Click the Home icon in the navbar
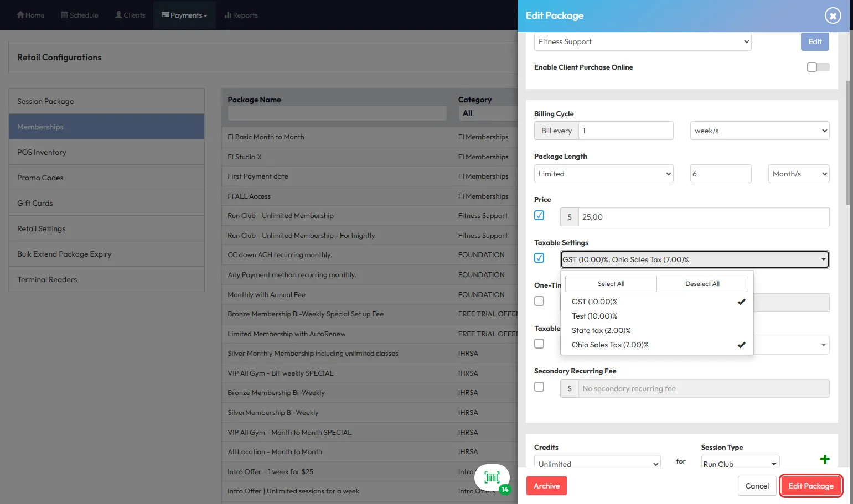This screenshot has height=504, width=853. click(x=21, y=15)
